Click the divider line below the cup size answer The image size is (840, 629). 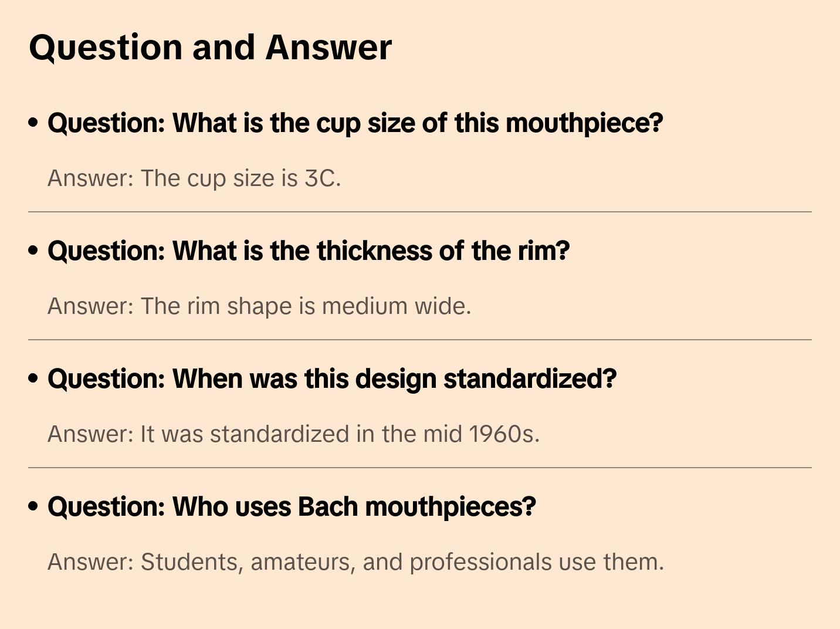click(x=420, y=212)
